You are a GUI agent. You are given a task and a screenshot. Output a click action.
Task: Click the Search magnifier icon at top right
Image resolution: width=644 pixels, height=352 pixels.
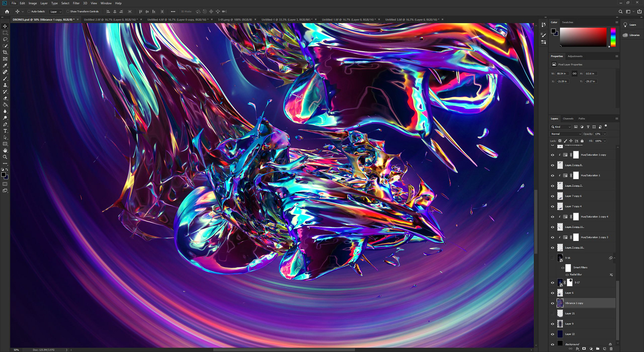[x=620, y=11]
